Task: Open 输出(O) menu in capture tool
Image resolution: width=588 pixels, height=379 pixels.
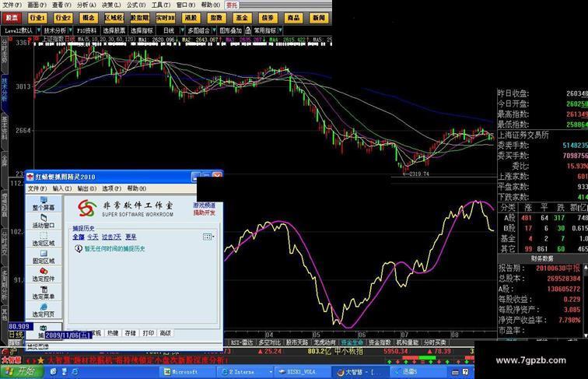Action: point(87,188)
